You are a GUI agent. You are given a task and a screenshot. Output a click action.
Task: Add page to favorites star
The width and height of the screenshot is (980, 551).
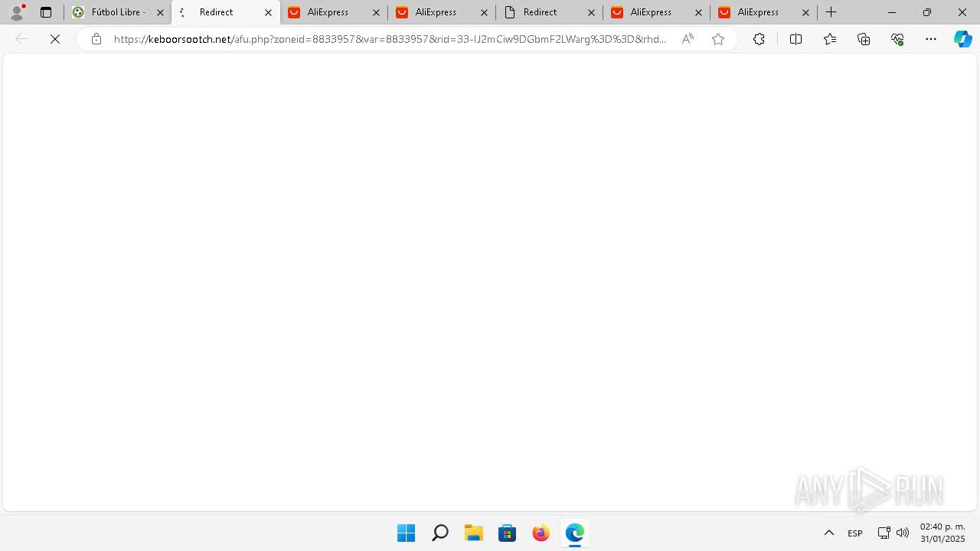click(x=718, y=39)
